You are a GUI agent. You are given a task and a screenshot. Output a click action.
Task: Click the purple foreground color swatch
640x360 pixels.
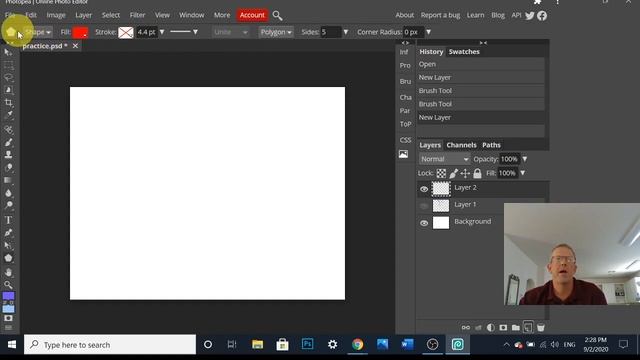click(x=8, y=296)
